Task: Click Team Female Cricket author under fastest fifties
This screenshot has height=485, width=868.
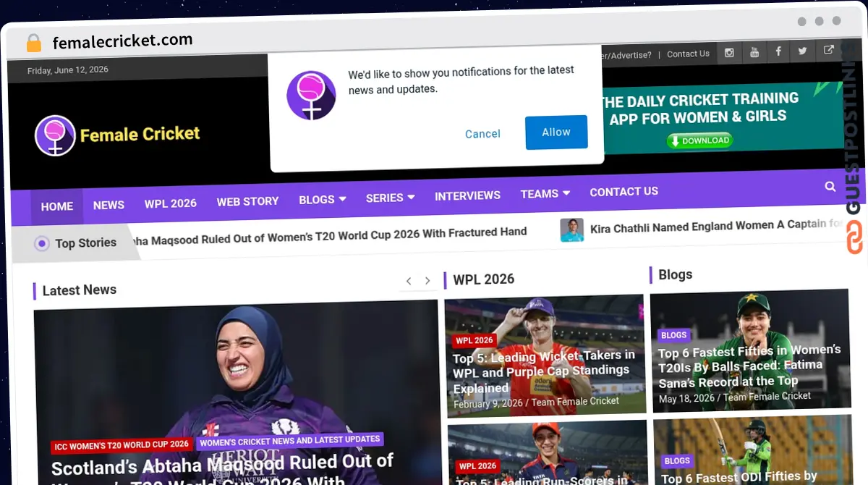Action: [767, 397]
